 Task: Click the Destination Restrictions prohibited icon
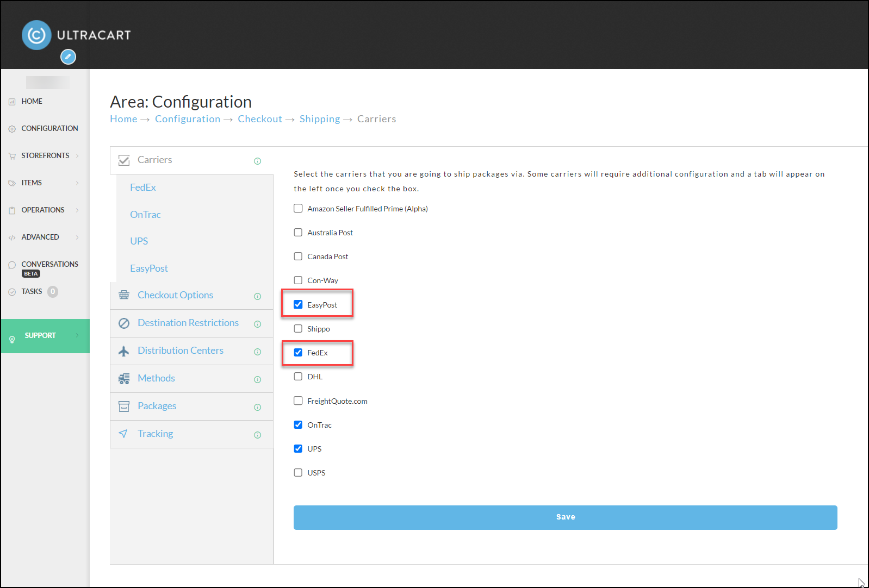tap(124, 323)
